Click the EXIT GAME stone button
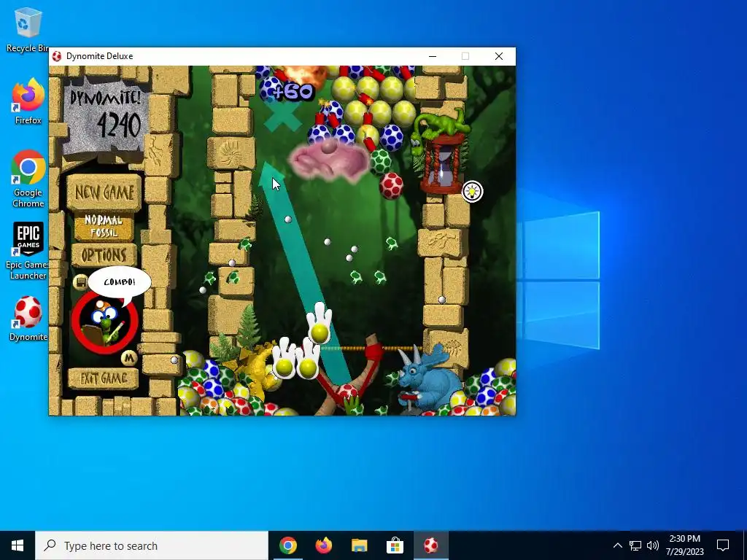 (x=104, y=378)
